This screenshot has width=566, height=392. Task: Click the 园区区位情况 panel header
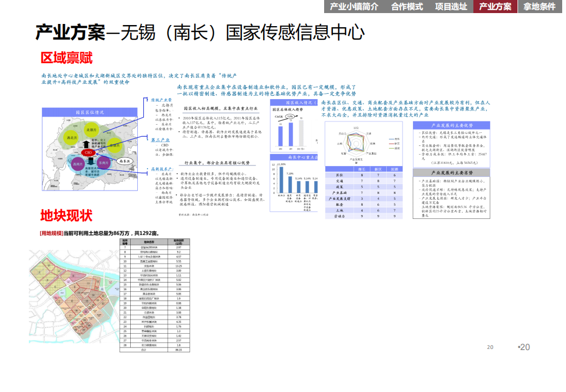pos(89,112)
